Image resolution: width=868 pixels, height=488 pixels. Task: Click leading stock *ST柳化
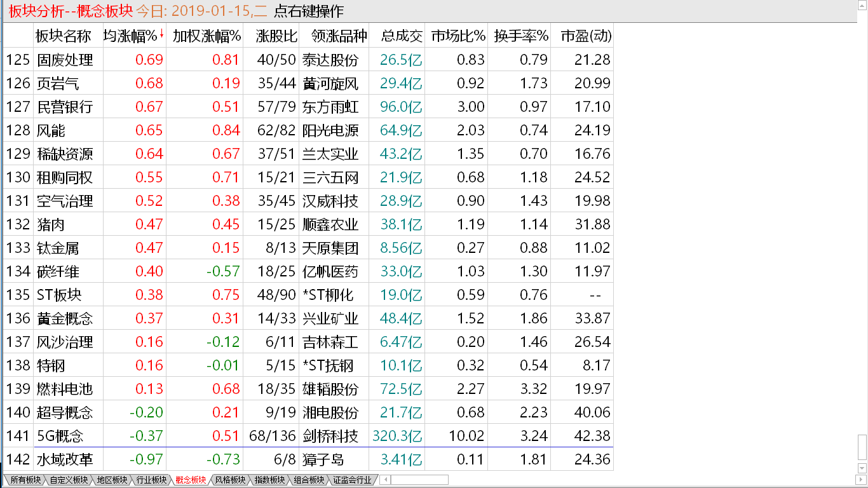point(328,295)
